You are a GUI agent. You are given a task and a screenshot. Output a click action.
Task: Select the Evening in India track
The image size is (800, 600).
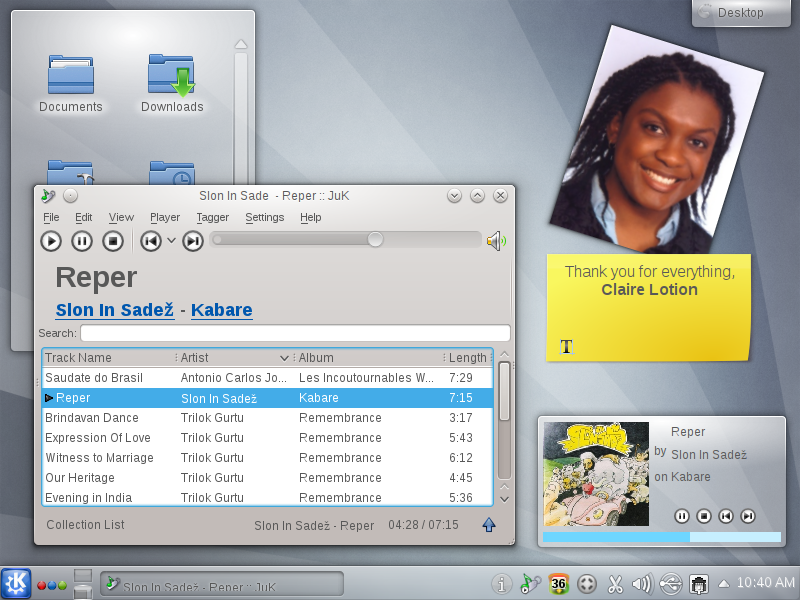click(x=267, y=497)
